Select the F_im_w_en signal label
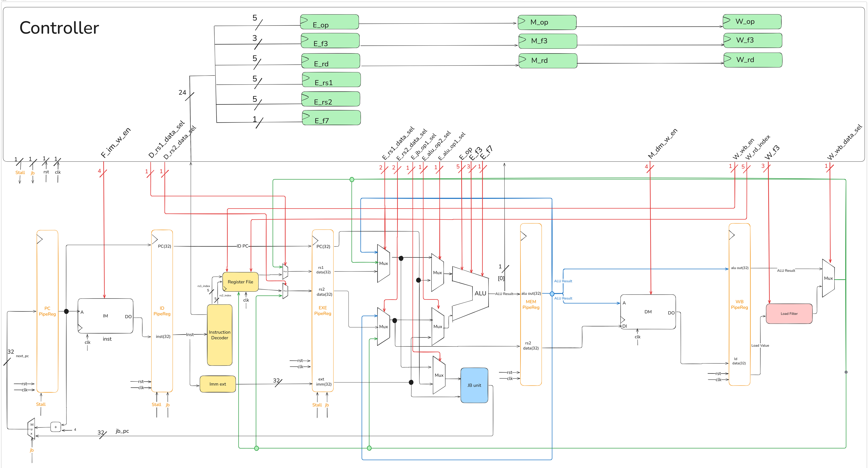This screenshot has width=868, height=468. click(x=116, y=143)
